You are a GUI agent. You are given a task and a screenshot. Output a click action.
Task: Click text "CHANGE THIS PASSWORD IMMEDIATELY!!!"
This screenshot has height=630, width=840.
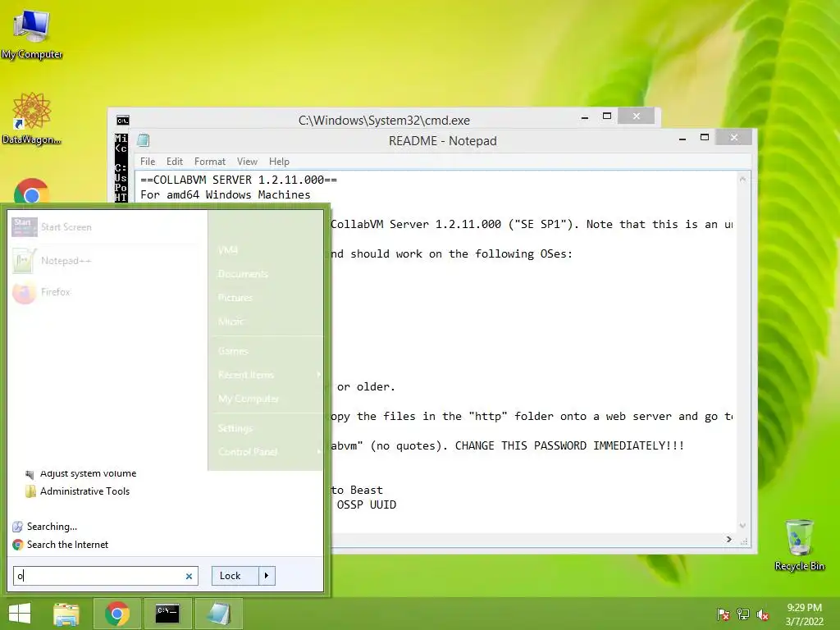569,445
